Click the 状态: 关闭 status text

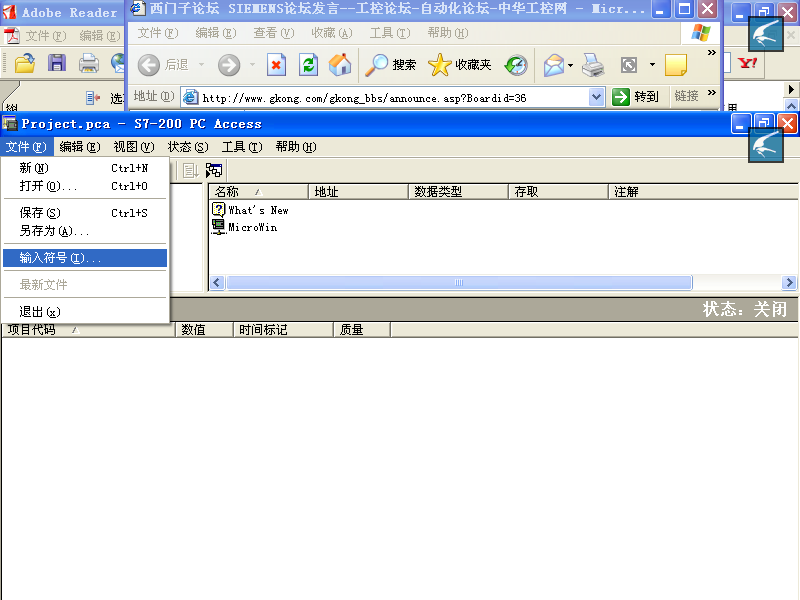coord(744,309)
